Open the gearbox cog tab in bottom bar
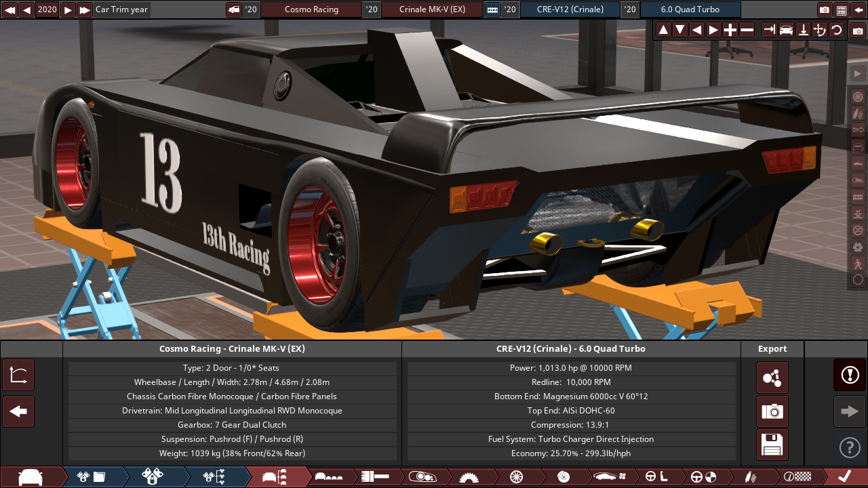 pyautogui.click(x=469, y=477)
